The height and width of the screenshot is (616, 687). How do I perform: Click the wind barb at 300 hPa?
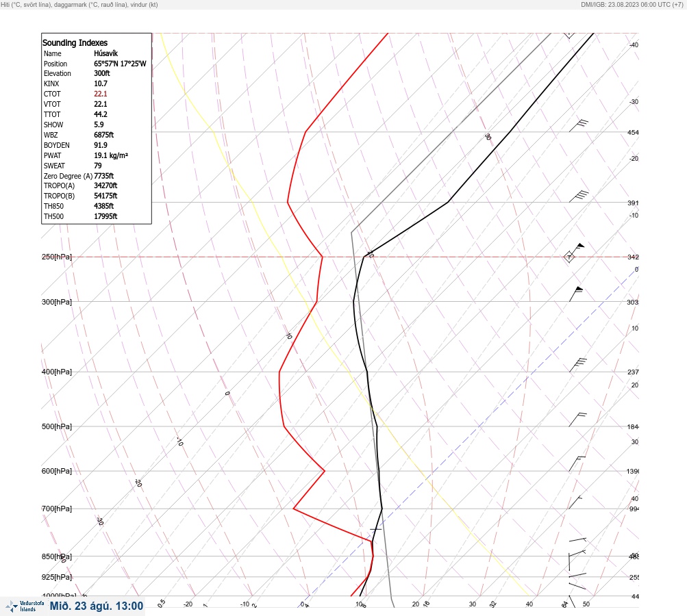coord(576,294)
